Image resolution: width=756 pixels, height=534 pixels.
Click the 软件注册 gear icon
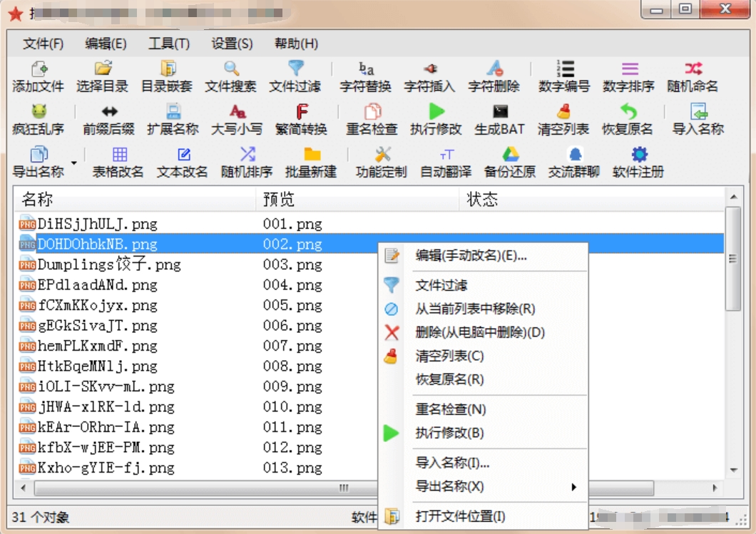pos(639,155)
